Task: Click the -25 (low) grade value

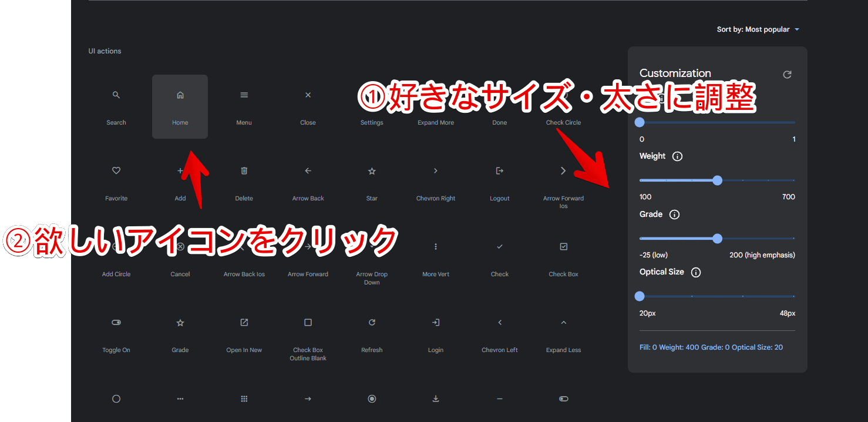Action: pos(654,255)
